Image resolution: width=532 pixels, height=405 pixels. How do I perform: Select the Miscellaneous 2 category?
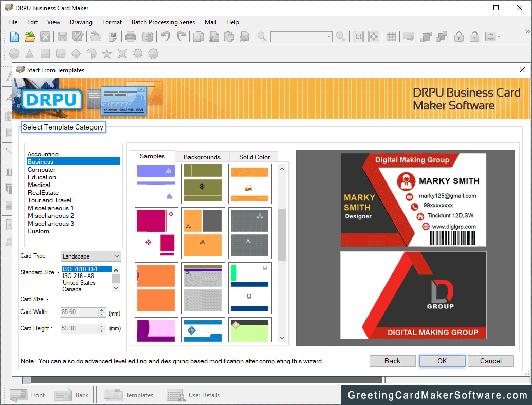click(74, 216)
